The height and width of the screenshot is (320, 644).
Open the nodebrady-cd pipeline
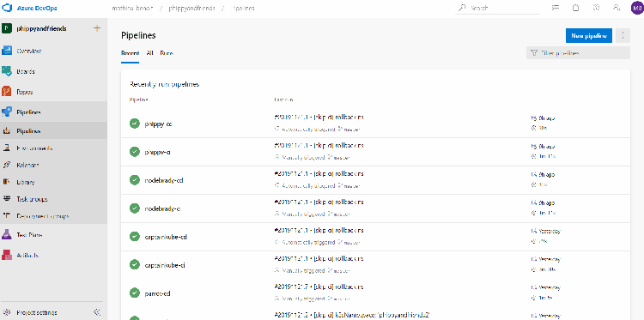coord(163,180)
